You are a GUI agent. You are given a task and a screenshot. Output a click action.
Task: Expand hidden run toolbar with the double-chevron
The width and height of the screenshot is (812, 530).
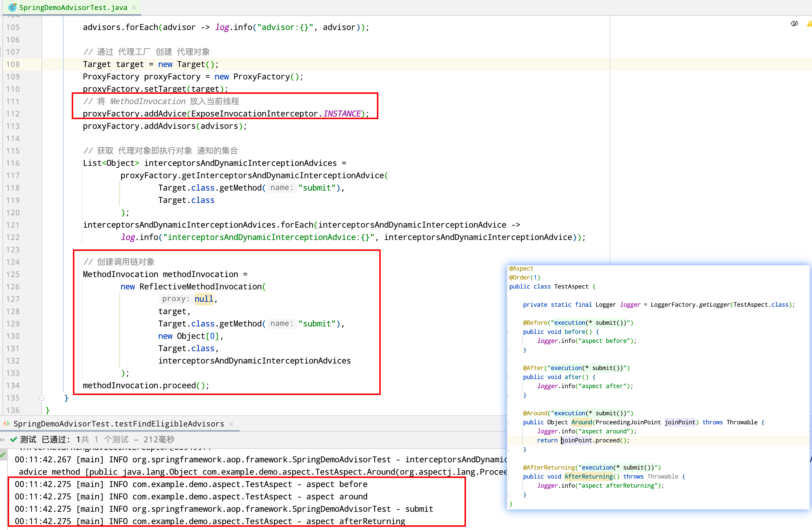(2, 439)
